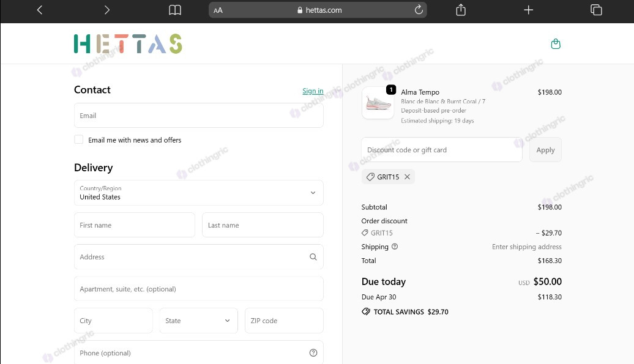Image resolution: width=634 pixels, height=364 pixels.
Task: Show all tabs overview icon
Action: [596, 10]
